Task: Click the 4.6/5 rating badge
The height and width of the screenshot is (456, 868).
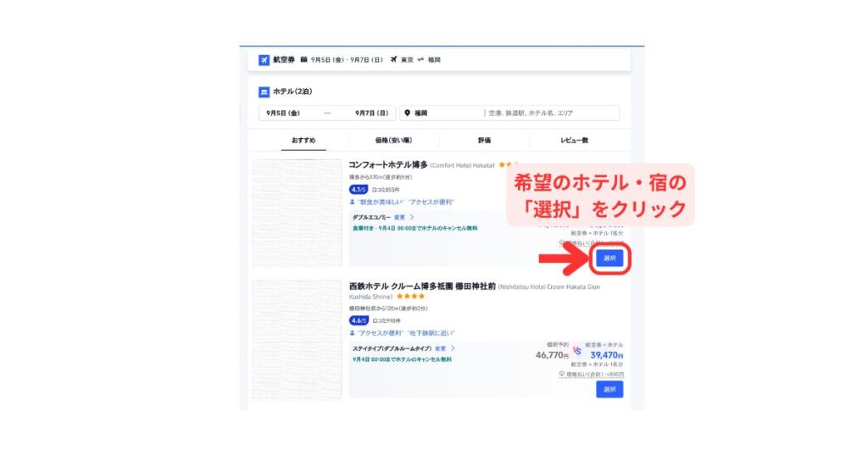Action: pos(359,320)
